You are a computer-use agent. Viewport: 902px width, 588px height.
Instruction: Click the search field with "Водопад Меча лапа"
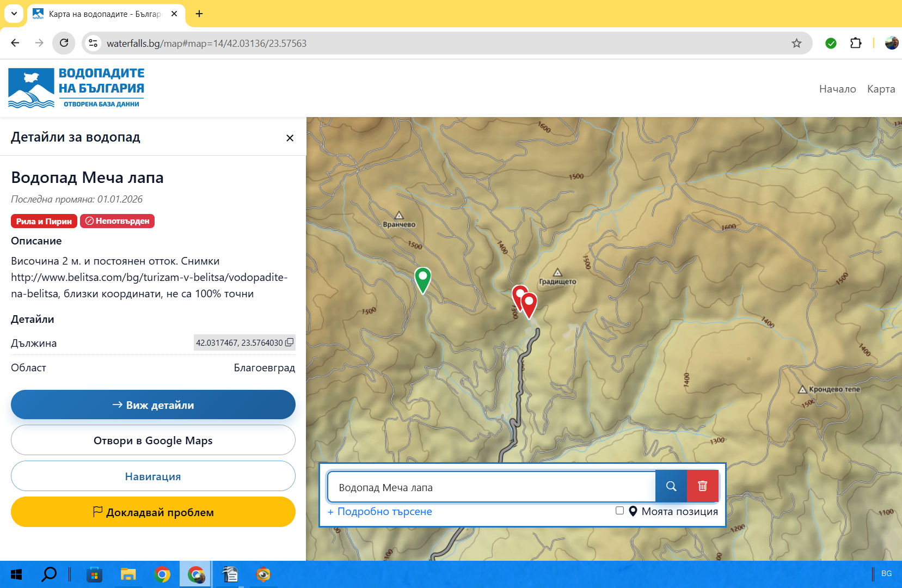click(491, 487)
